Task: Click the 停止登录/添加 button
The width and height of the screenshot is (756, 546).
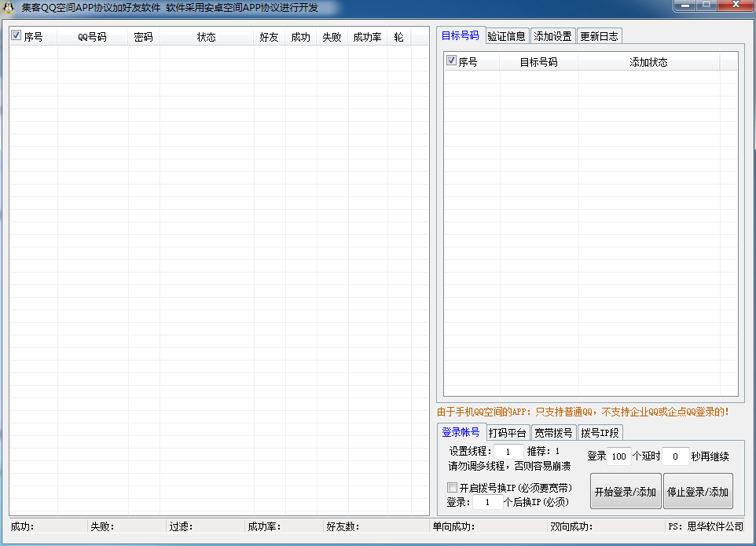Action: tap(698, 492)
